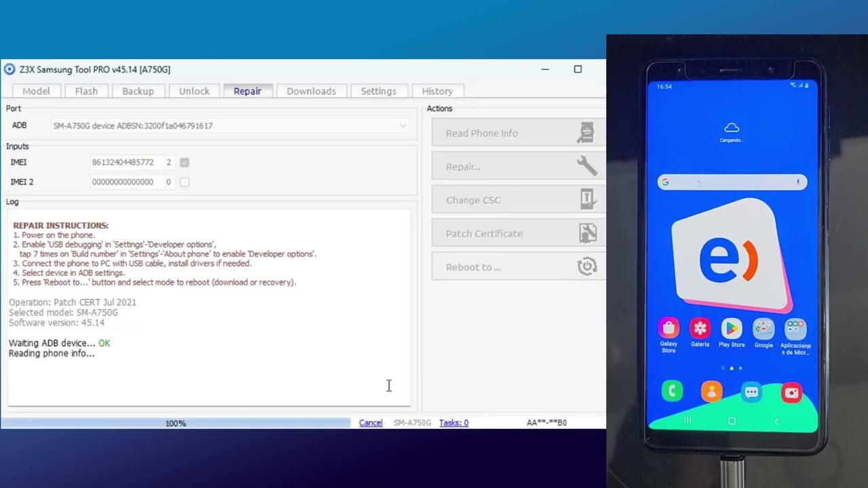This screenshot has height=488, width=868.
Task: Tap the phone's home navigation button
Action: tap(732, 421)
